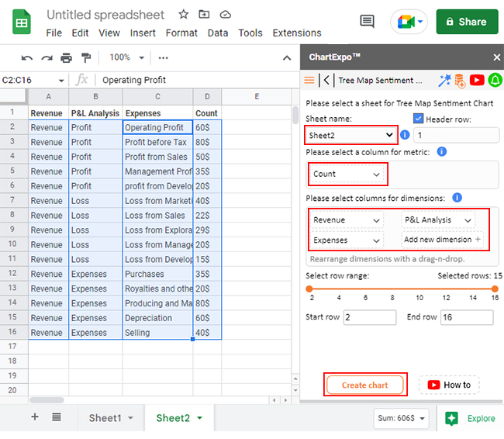Screen dimensions: 504x439
Task: Show info about metric column
Action: [x=442, y=151]
